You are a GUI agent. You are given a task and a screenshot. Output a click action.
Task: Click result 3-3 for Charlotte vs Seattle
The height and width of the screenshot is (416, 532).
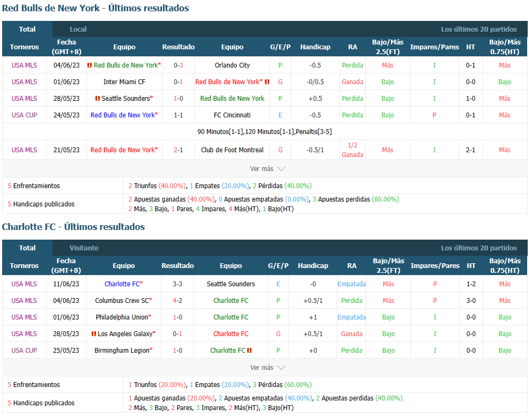coord(178,284)
